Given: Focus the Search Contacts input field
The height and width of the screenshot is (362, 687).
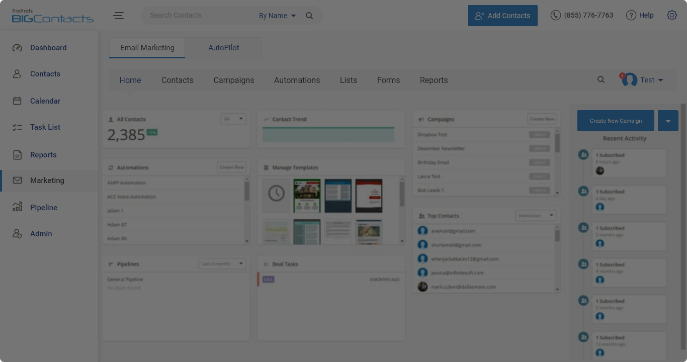Looking at the screenshot, I should tap(199, 15).
